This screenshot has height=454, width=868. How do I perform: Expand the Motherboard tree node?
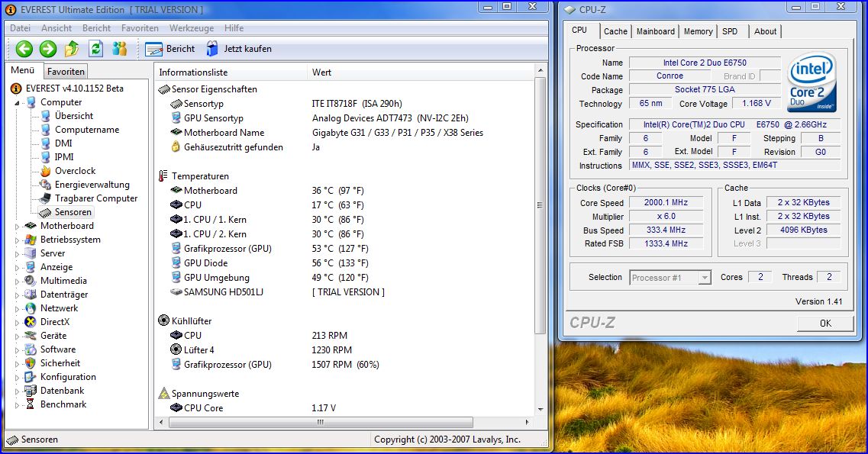[x=17, y=226]
